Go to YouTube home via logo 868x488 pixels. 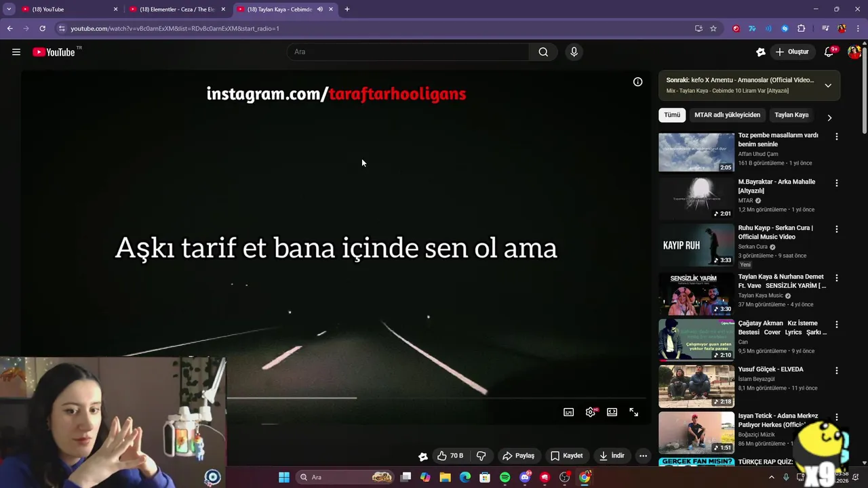tap(54, 52)
